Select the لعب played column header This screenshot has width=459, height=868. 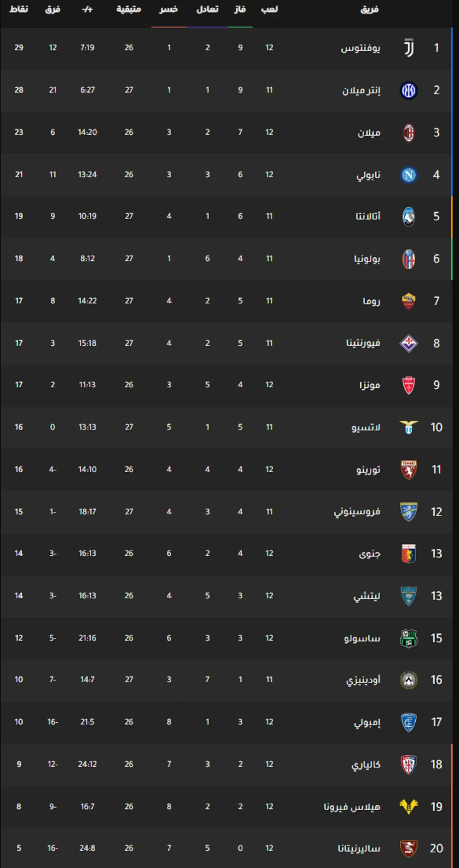pyautogui.click(x=269, y=10)
